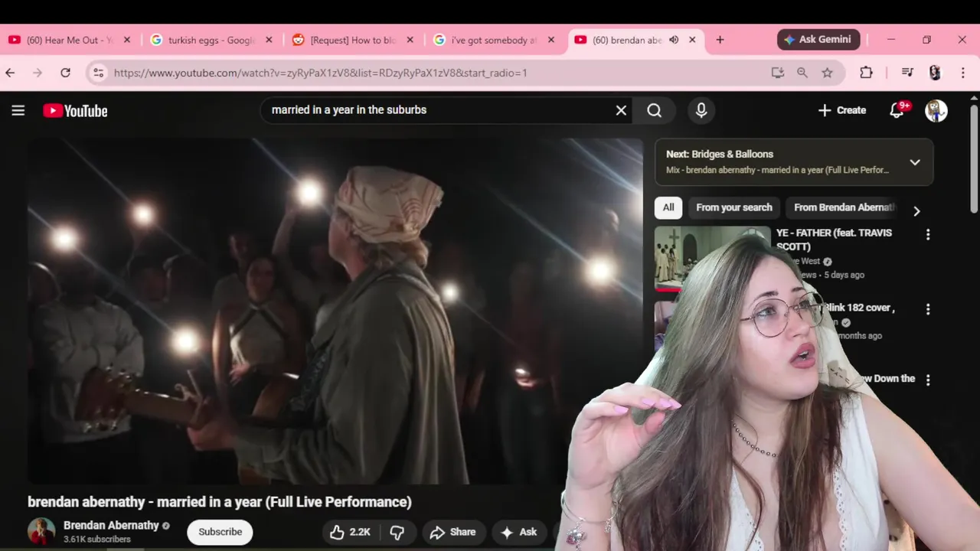Subscribe to Brendan Abernathy

220,532
